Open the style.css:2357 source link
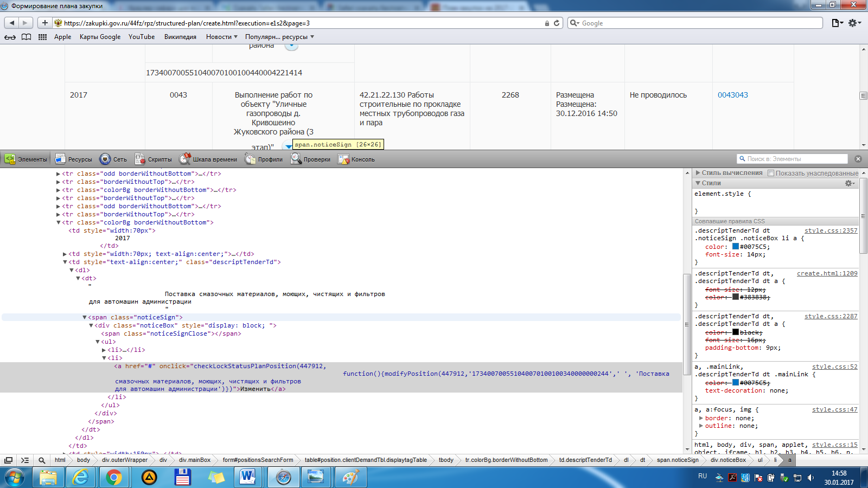Image resolution: width=868 pixels, height=488 pixels. point(831,230)
